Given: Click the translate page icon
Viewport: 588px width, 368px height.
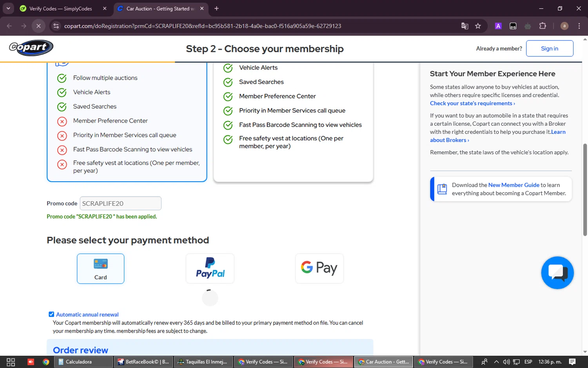Looking at the screenshot, I should [x=465, y=26].
